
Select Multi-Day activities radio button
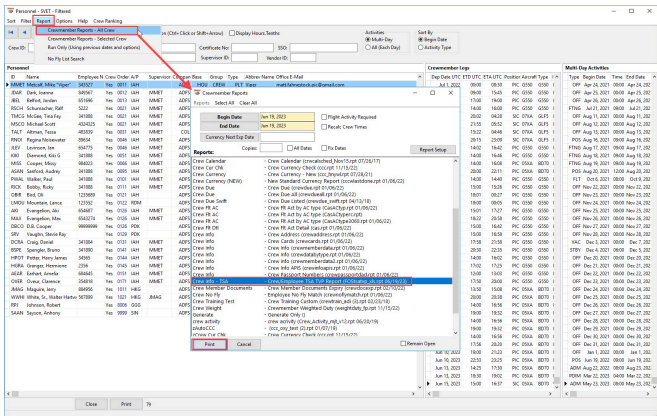[x=368, y=39]
